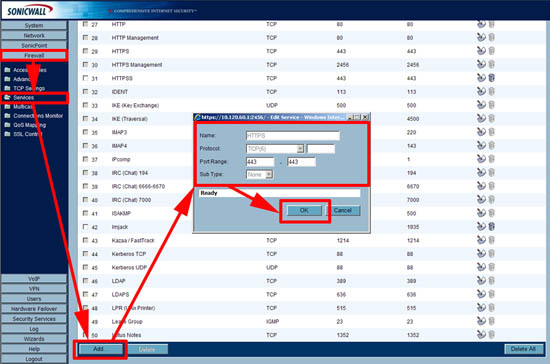This screenshot has width=550, height=364.
Task: Open the VPN menu section
Action: tap(34, 289)
